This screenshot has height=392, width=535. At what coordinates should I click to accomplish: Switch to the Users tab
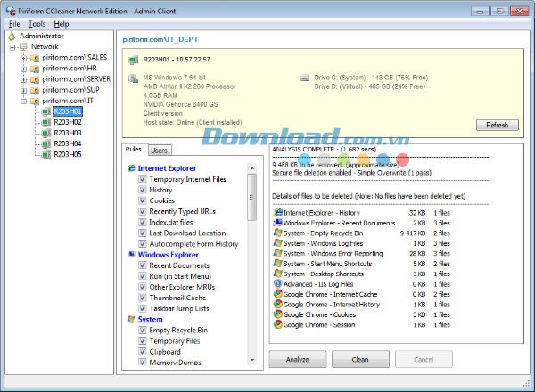[x=160, y=151]
